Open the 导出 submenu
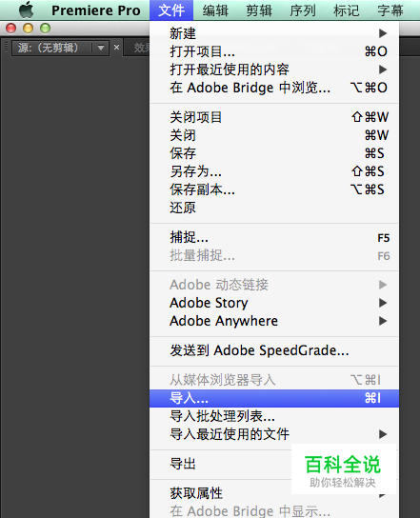The image size is (420, 518). (274, 464)
